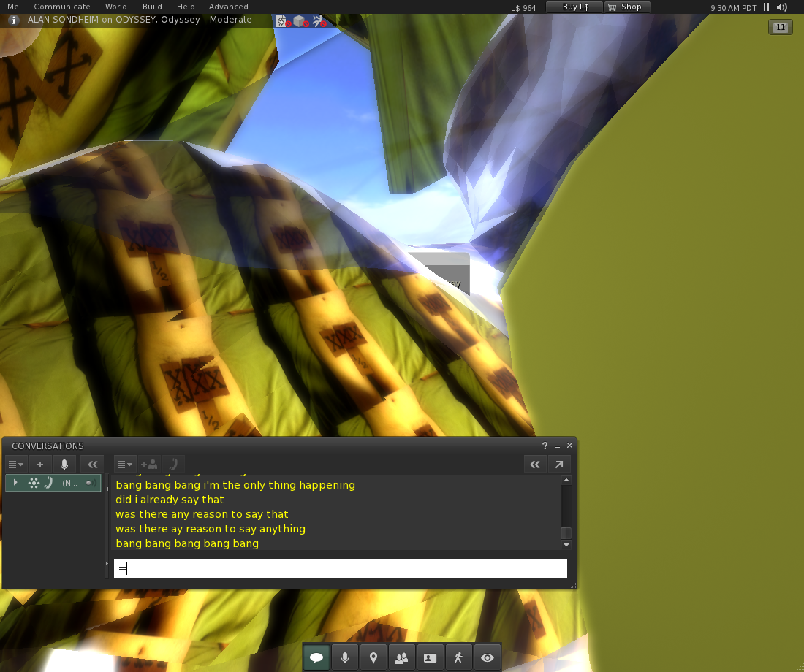Click the Buy L$ button
The image size is (804, 672).
[574, 7]
